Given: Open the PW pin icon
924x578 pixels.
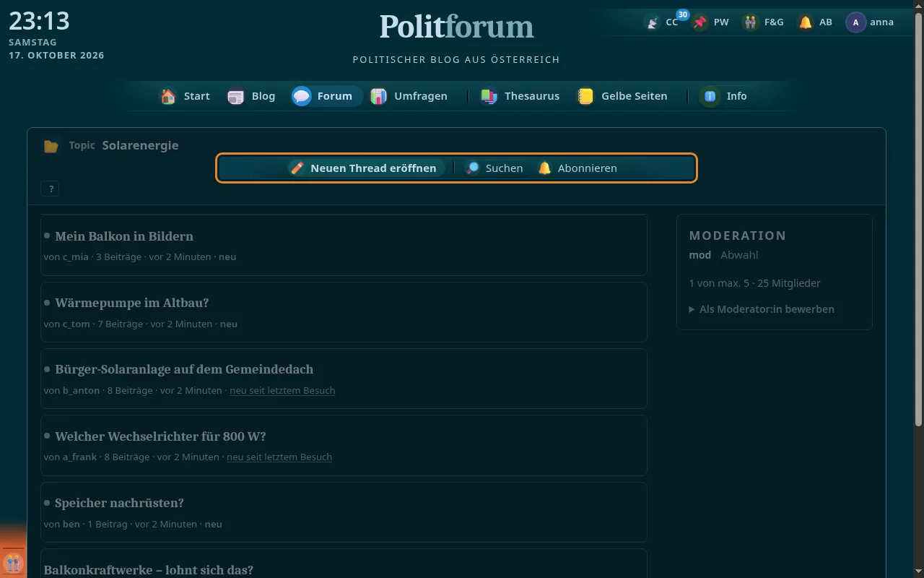Looking at the screenshot, I should click(699, 22).
